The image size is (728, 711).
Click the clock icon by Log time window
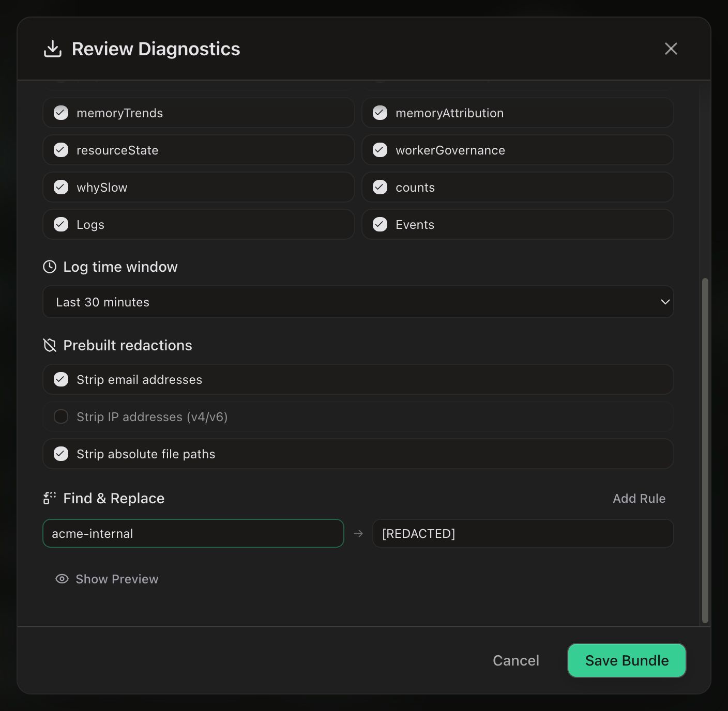(50, 267)
